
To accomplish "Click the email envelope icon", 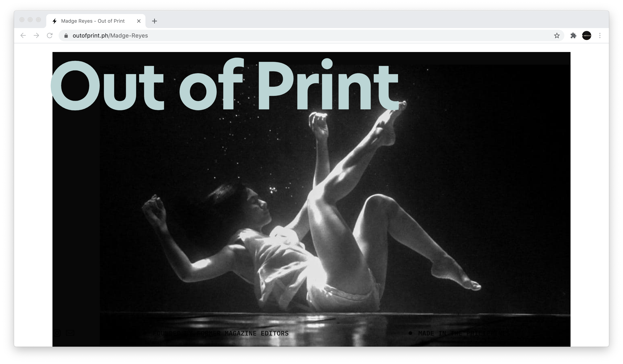I will [70, 333].
